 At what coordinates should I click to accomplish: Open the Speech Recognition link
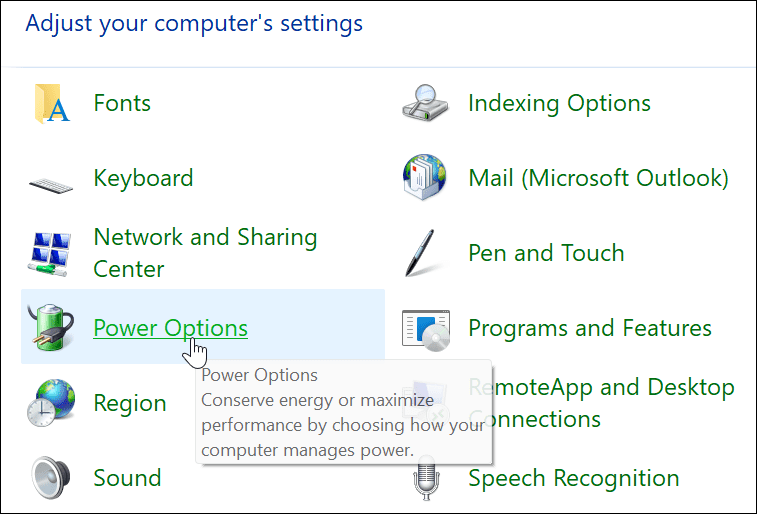[573, 478]
